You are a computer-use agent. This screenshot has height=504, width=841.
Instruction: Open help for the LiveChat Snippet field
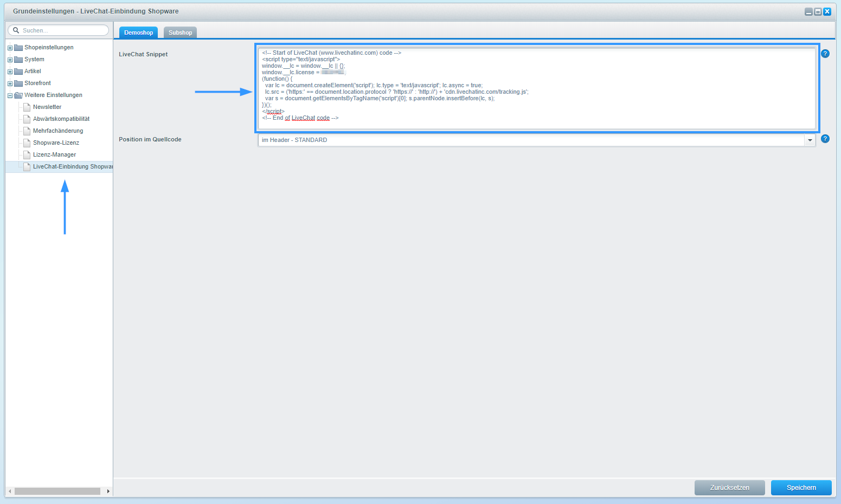825,54
